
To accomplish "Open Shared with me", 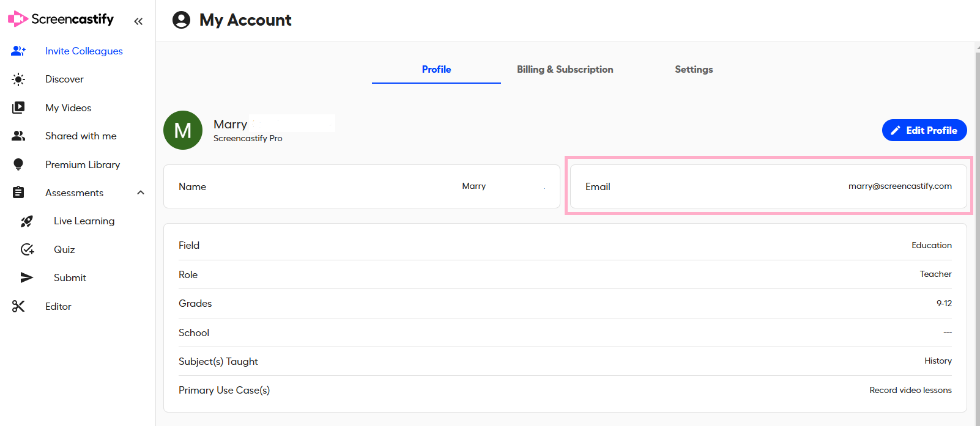I will click(x=81, y=136).
